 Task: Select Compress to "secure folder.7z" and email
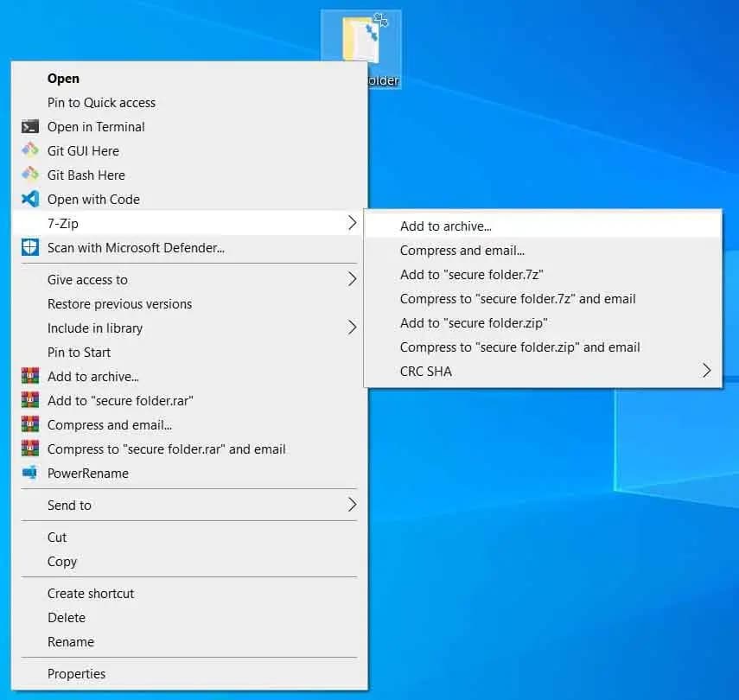[x=543, y=299]
